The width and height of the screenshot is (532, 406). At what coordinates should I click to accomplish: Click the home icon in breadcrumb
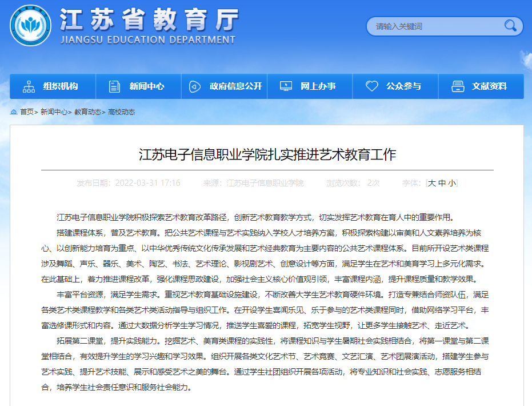(x=14, y=112)
